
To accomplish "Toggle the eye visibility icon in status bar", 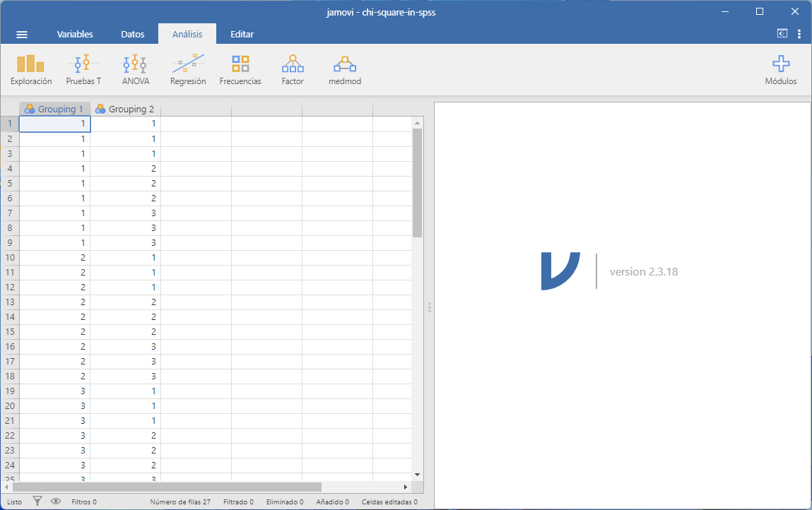I will (x=56, y=502).
